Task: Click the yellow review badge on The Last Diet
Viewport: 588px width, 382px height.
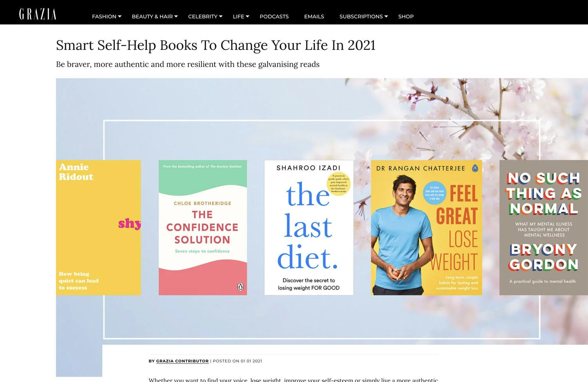Action: pyautogui.click(x=339, y=183)
